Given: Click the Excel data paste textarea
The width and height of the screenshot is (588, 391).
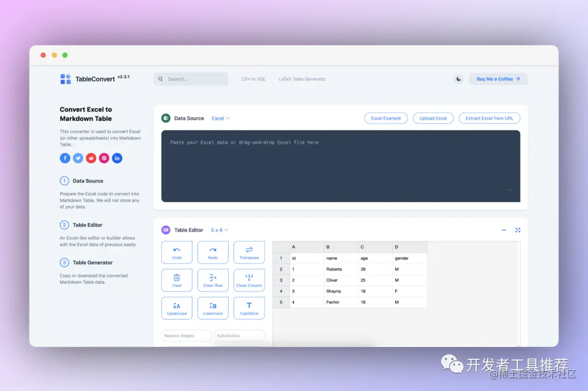Looking at the screenshot, I should tap(340, 166).
